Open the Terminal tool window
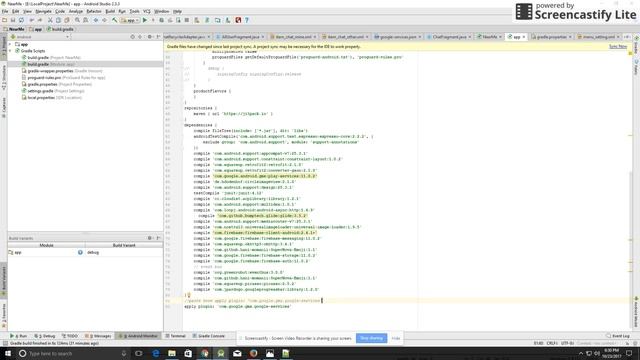 click(176, 336)
